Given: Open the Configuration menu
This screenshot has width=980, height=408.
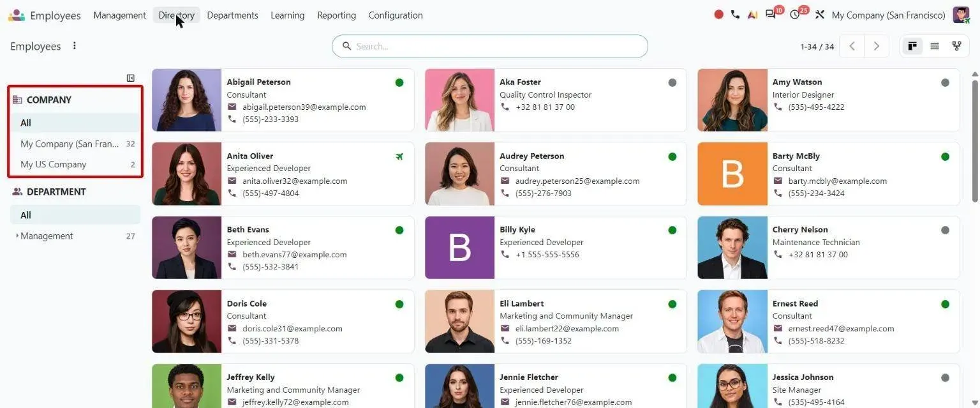Looking at the screenshot, I should (x=396, y=15).
